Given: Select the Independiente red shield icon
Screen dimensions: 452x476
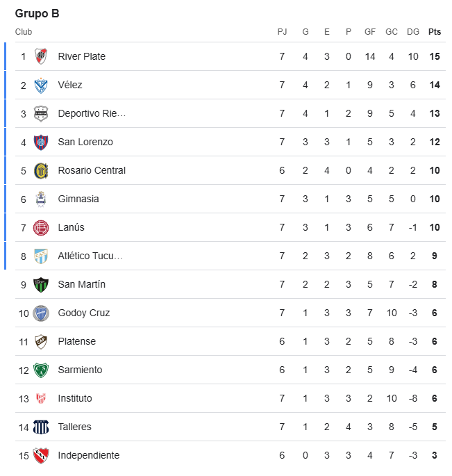Looking at the screenshot, I should (x=41, y=456).
